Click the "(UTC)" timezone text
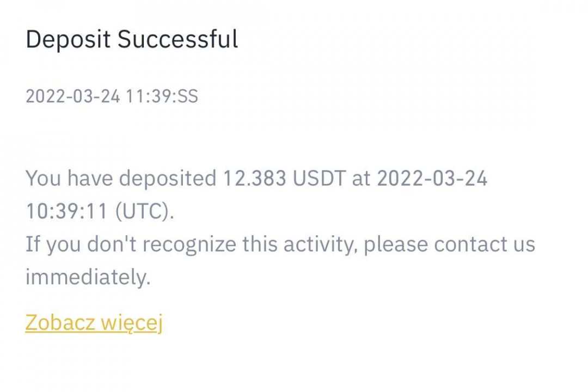This screenshot has width=588, height=392. click(144, 212)
